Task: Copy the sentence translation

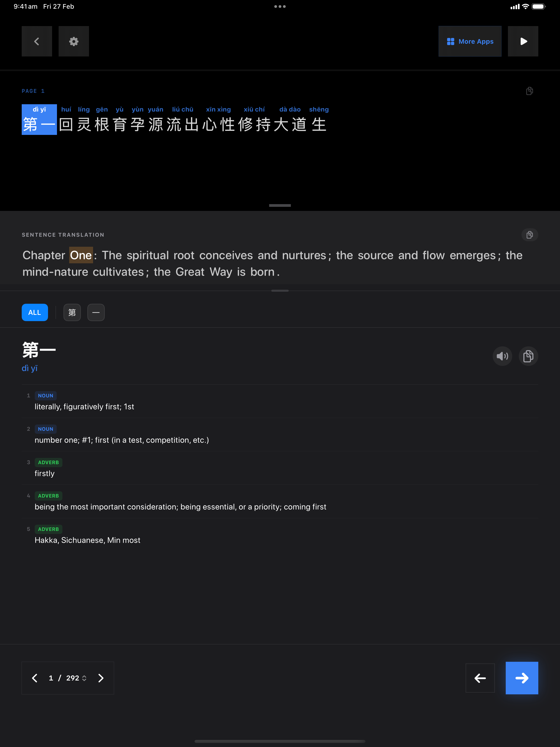Action: [x=529, y=235]
